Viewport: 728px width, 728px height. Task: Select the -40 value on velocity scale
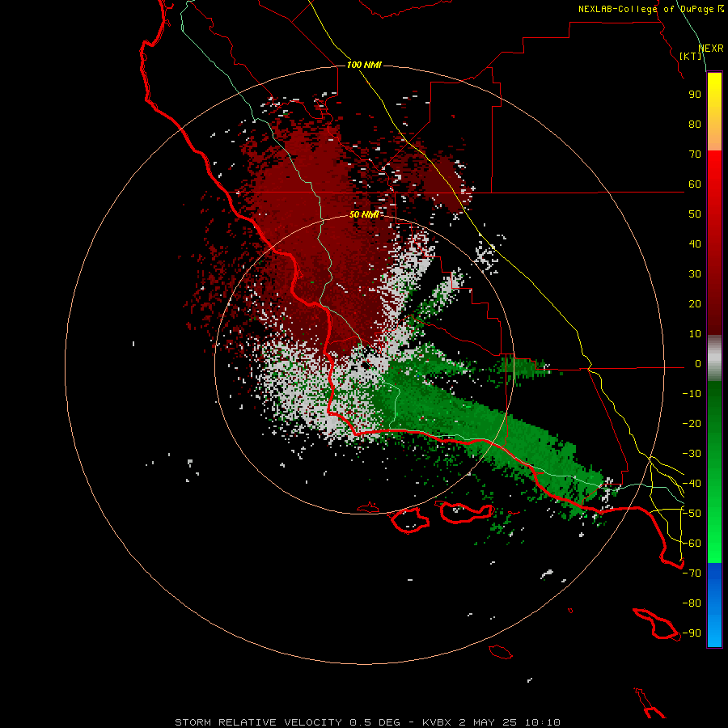tap(692, 484)
